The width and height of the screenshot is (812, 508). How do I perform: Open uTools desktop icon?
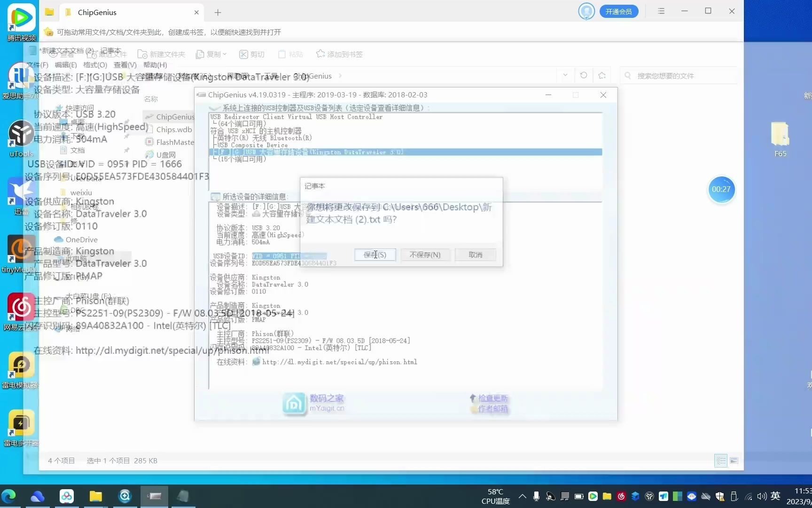point(21,139)
